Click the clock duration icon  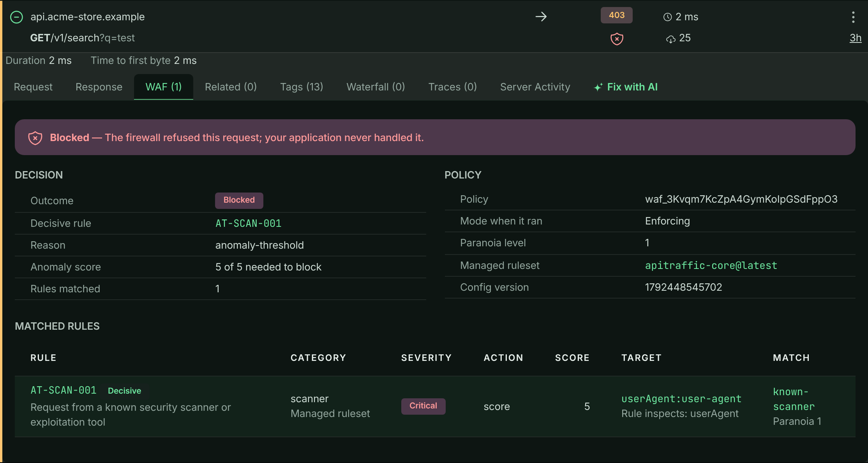coord(667,17)
